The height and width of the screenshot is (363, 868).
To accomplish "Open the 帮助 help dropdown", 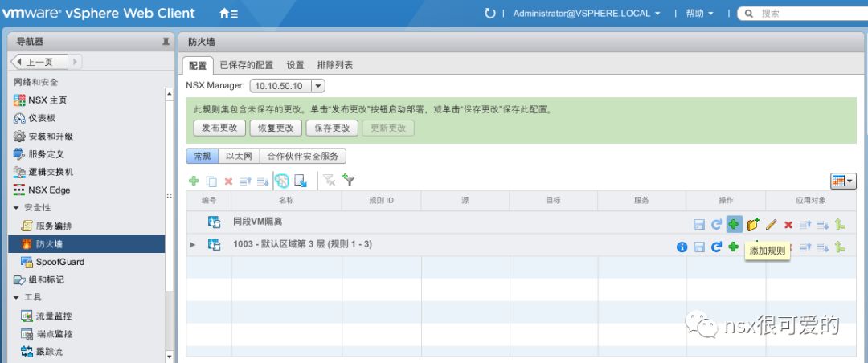I will tap(699, 14).
